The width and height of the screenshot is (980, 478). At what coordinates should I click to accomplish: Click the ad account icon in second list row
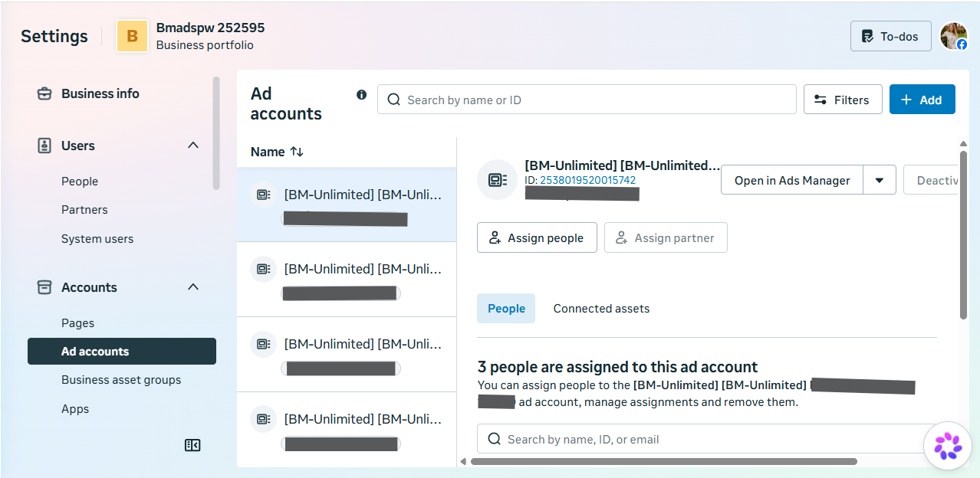263,269
